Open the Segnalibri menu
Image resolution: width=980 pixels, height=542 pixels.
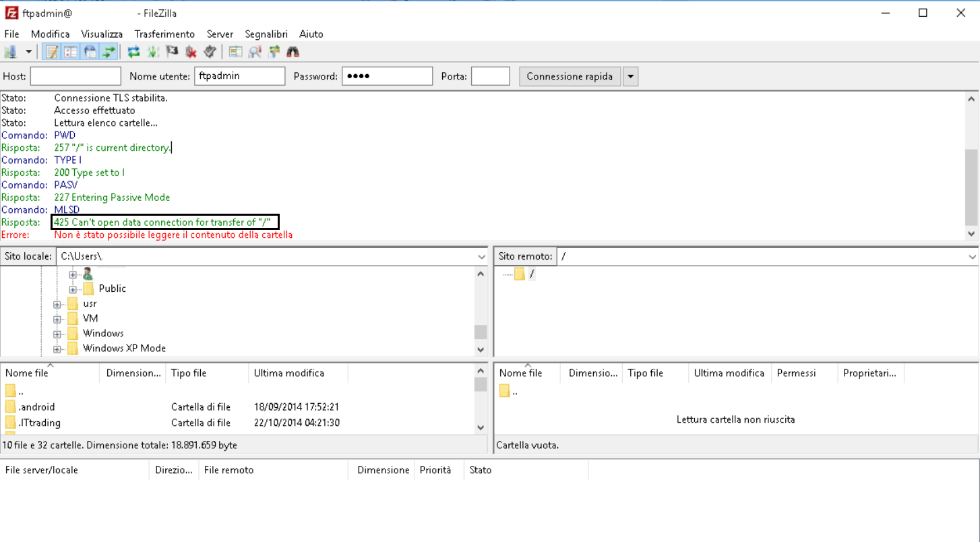[266, 34]
